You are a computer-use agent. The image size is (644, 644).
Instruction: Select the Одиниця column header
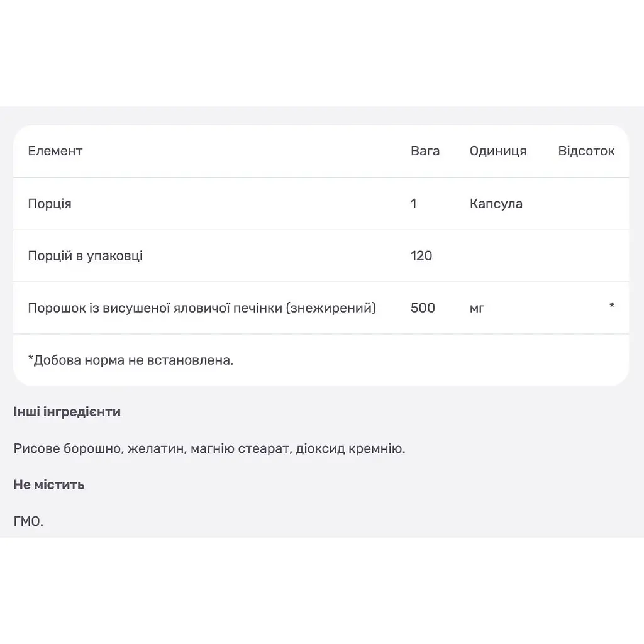pyautogui.click(x=498, y=151)
